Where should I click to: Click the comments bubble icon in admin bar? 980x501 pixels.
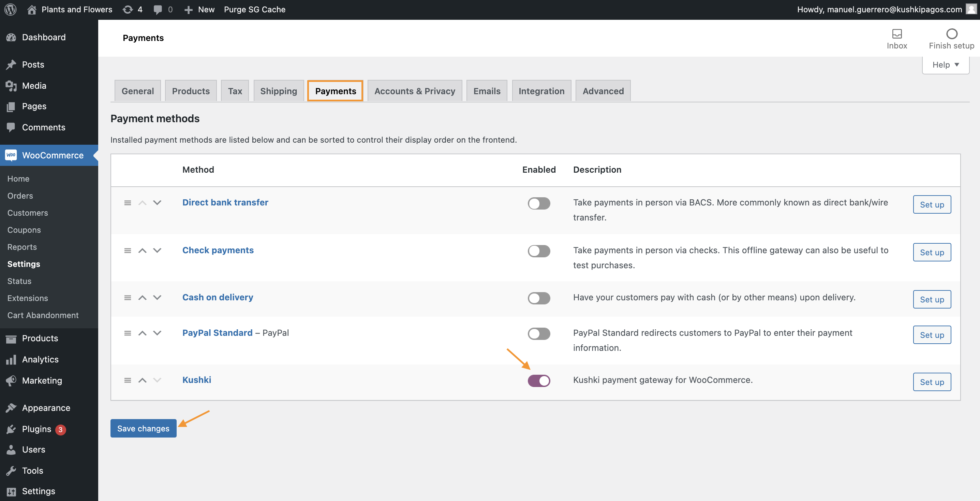click(x=158, y=10)
